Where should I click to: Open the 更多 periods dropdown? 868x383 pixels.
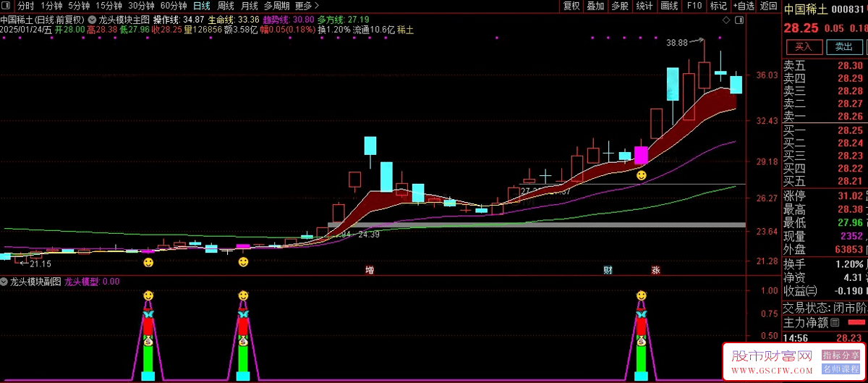coord(306,6)
